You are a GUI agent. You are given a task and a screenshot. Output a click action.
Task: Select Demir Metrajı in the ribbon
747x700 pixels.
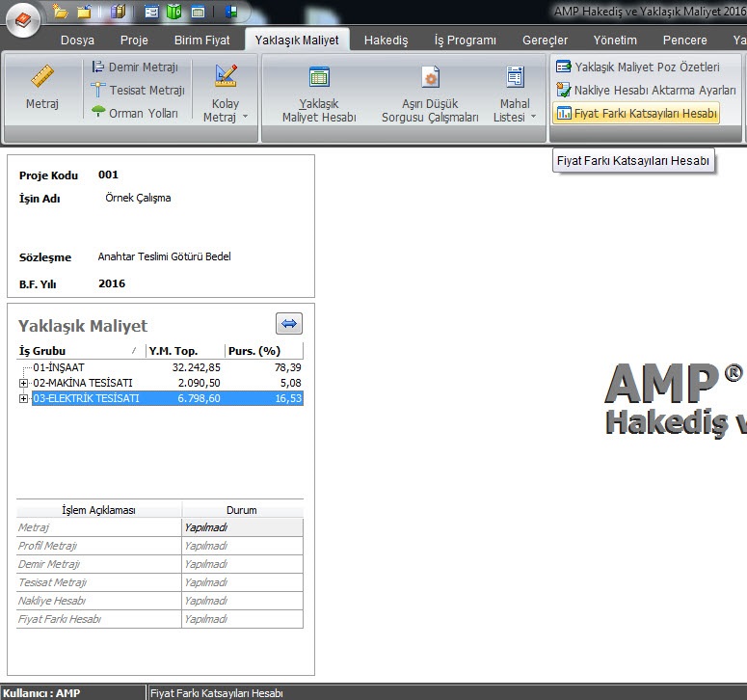[x=135, y=67]
